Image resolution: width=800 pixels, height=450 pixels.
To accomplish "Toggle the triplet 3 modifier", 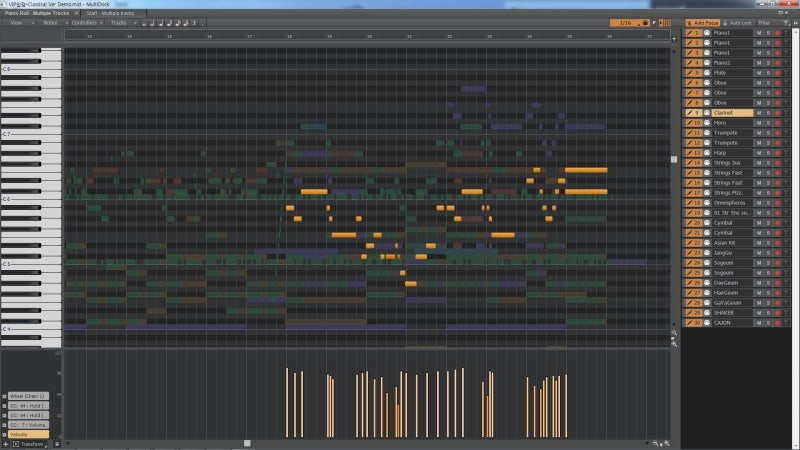I will point(194,23).
